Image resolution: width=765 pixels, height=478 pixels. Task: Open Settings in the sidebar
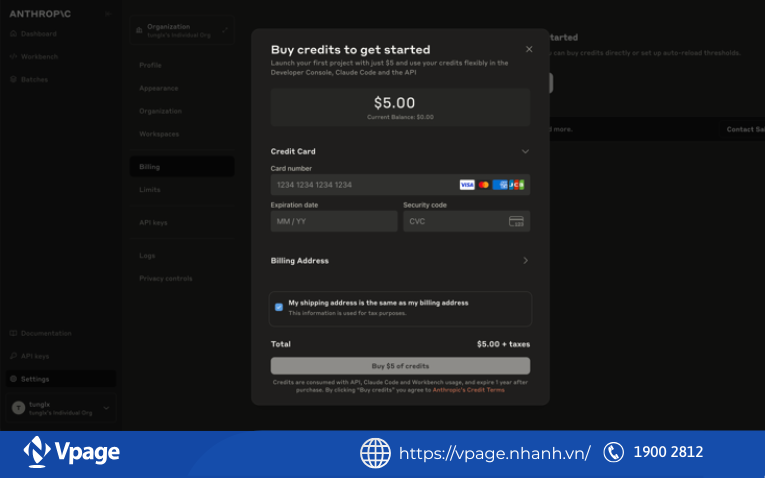(x=61, y=379)
